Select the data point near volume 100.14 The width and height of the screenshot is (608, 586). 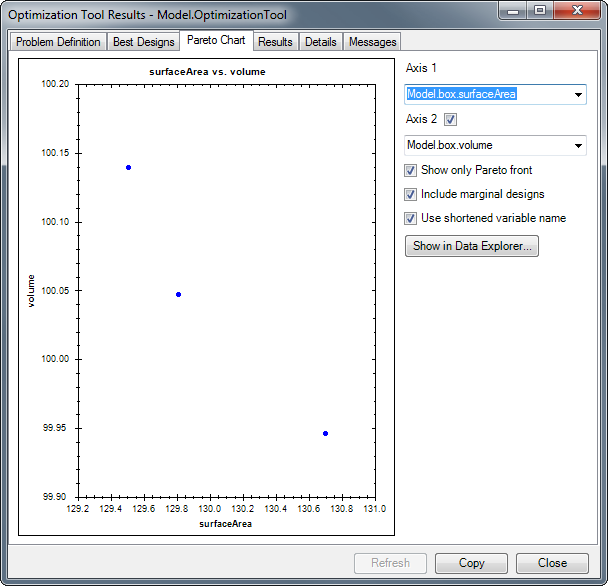coord(129,167)
